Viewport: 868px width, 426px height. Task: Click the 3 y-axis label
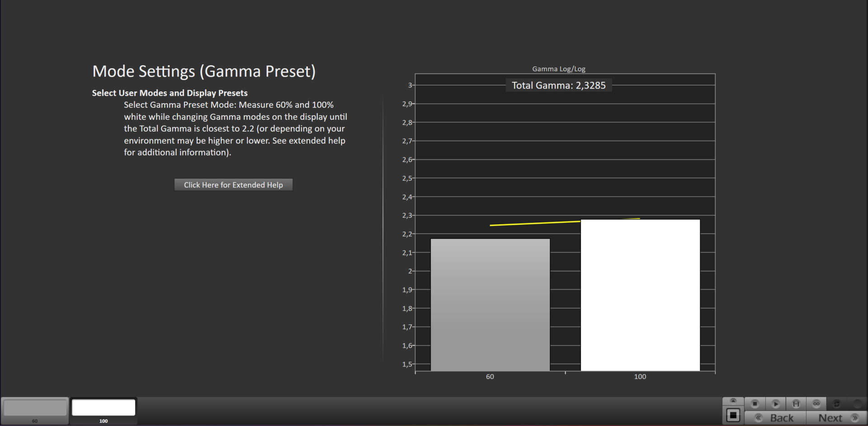point(410,85)
